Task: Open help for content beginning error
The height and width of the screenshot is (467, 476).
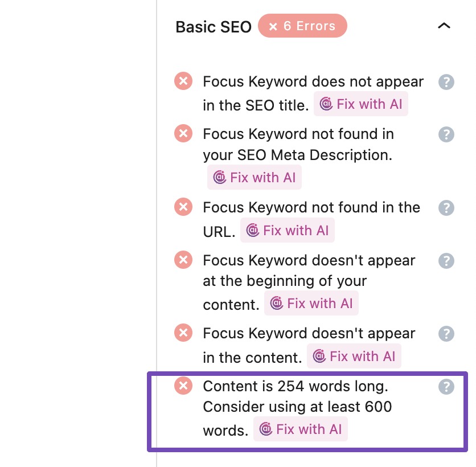Action: [446, 260]
